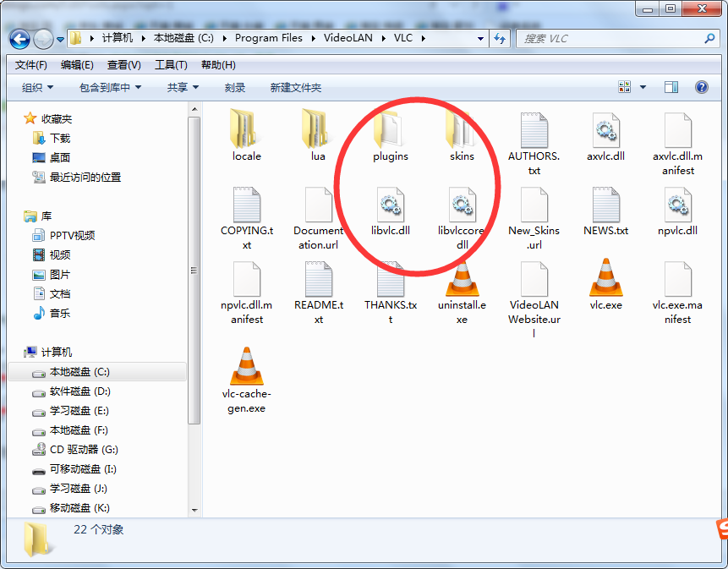Image resolution: width=728 pixels, height=569 pixels.
Task: Open the 查看(V) menu
Action: tap(124, 65)
